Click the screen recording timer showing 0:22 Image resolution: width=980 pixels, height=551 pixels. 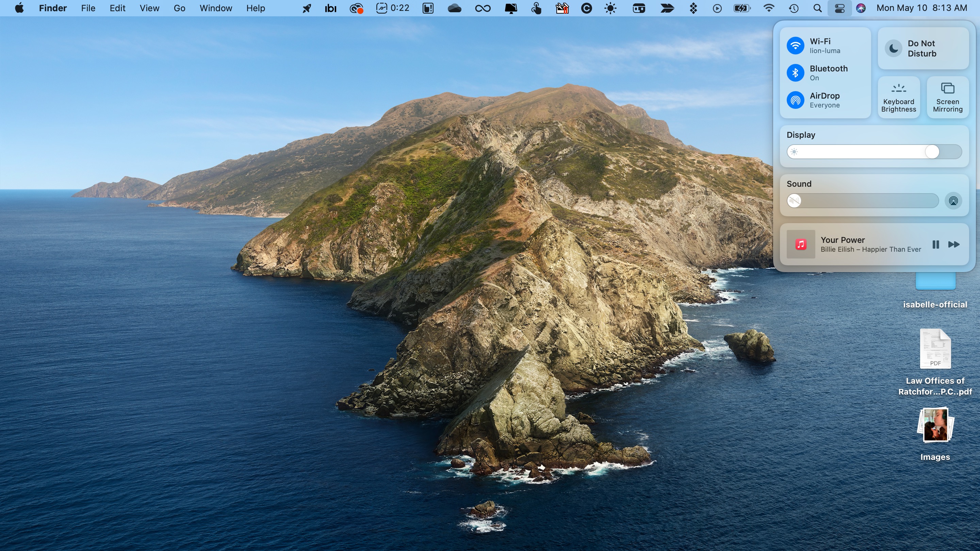(392, 8)
